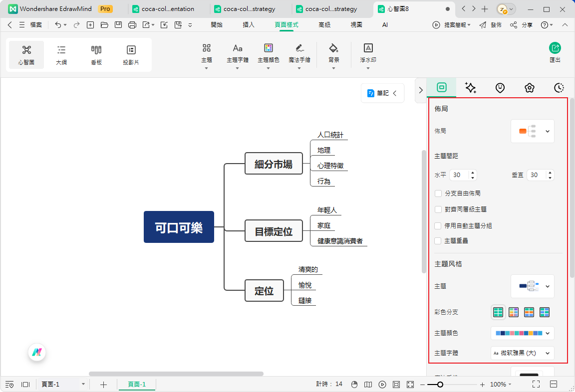Switch to the 高级 ribbon tab
The width and height of the screenshot is (575, 392).
coord(324,24)
